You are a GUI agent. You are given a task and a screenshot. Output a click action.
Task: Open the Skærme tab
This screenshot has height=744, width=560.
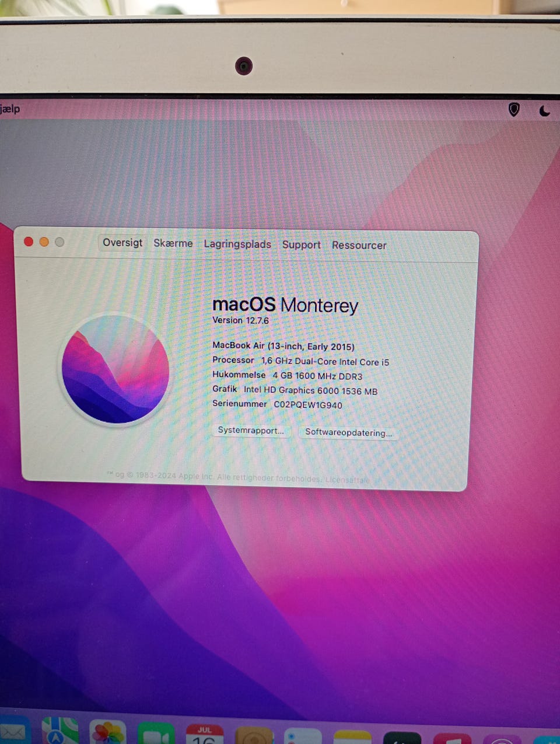click(173, 243)
